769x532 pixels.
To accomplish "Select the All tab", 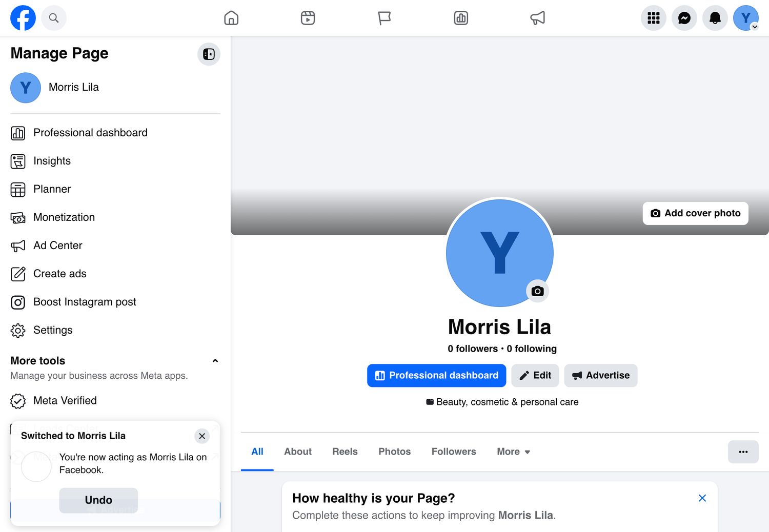I will [x=257, y=452].
